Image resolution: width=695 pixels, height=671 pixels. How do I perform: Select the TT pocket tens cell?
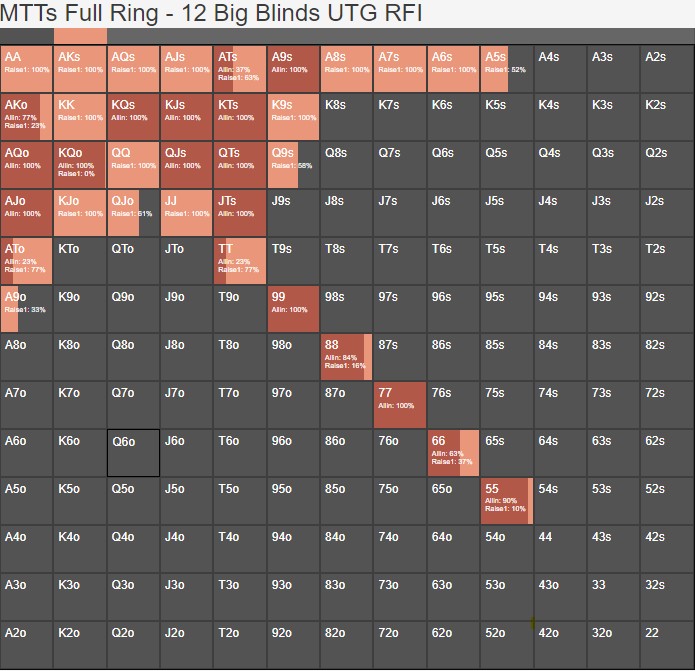pyautogui.click(x=240, y=261)
